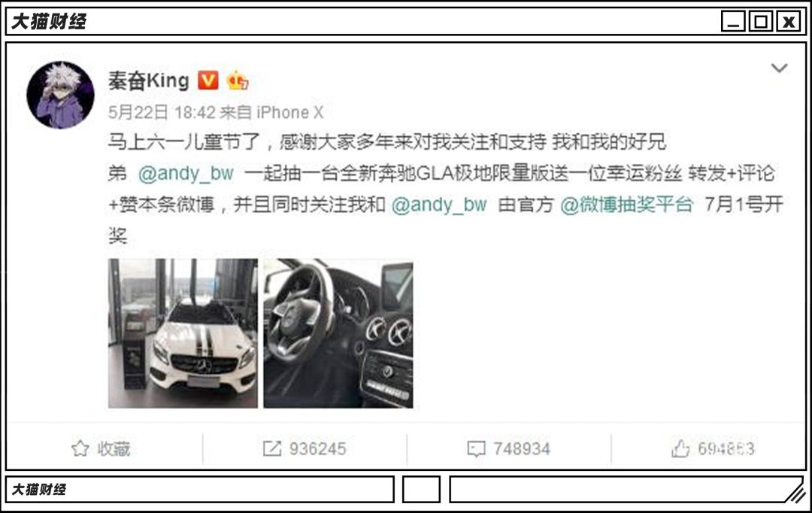Screen dimensions: 812x513
Task: Open the white Mercedes GLA exterior photo
Action: [183, 333]
